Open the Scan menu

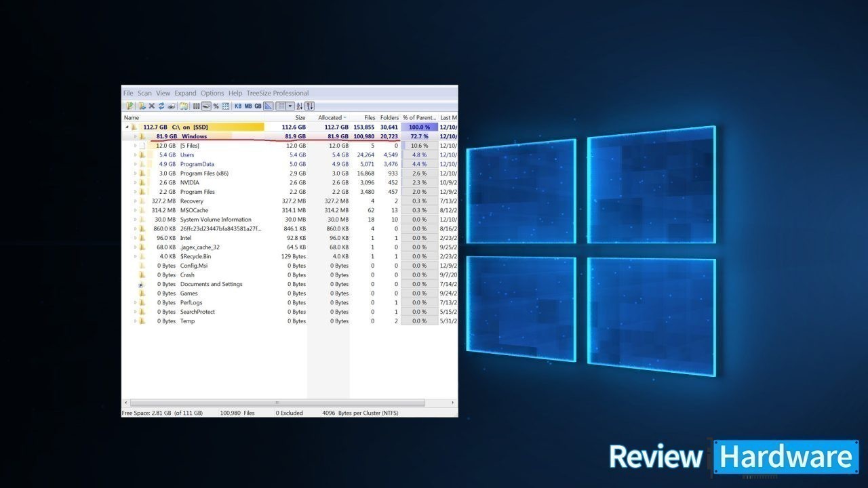144,93
